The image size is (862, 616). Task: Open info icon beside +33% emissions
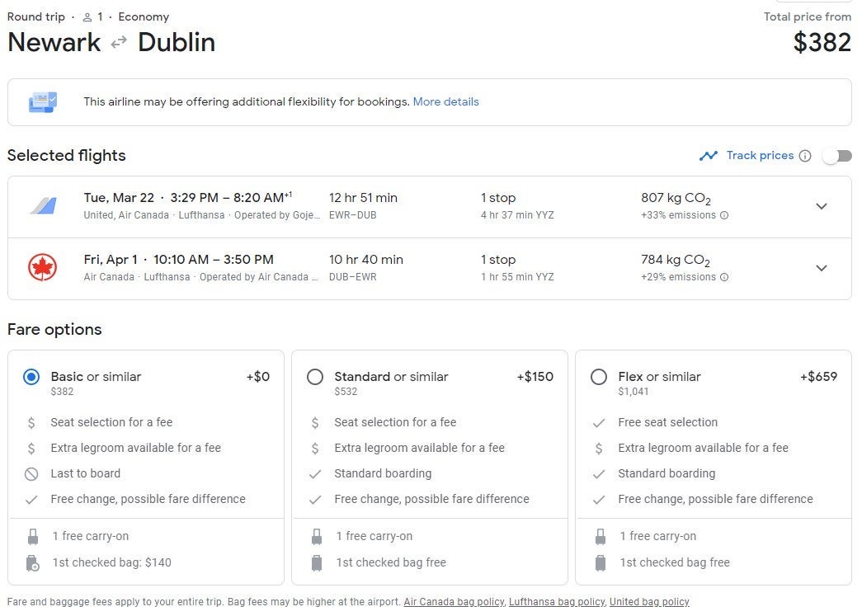tap(724, 215)
